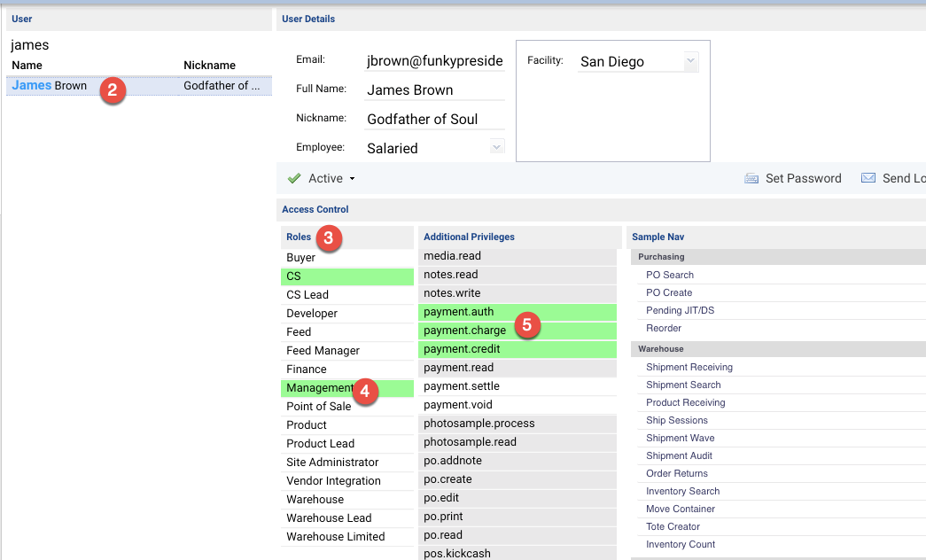Screen dimensions: 926x560
Task: Open the Shipment Receiving nav link
Action: (x=689, y=367)
